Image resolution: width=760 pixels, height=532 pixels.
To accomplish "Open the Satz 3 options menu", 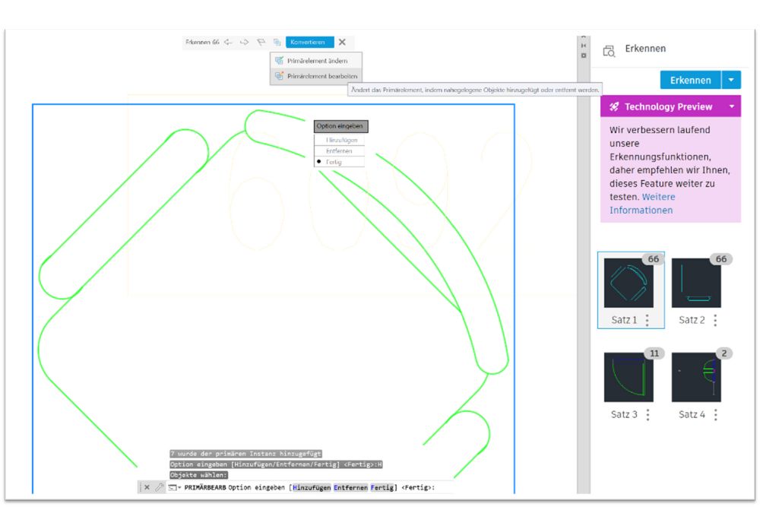I will (x=647, y=414).
